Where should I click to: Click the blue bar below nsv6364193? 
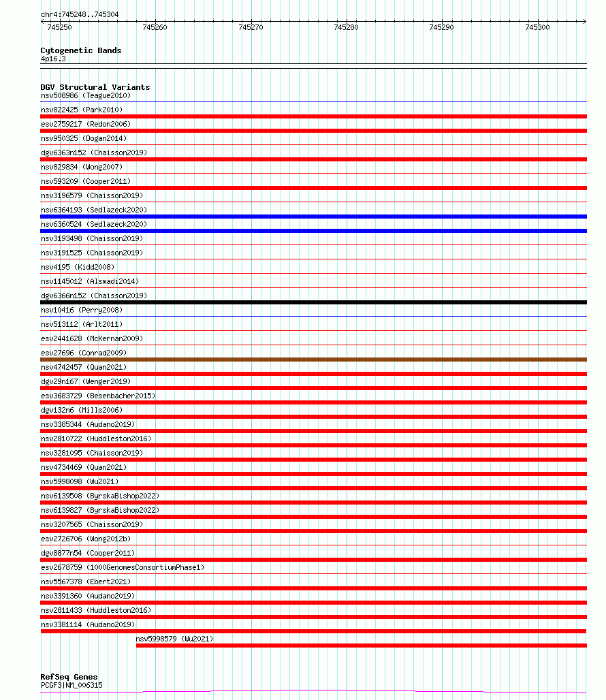tap(313, 217)
